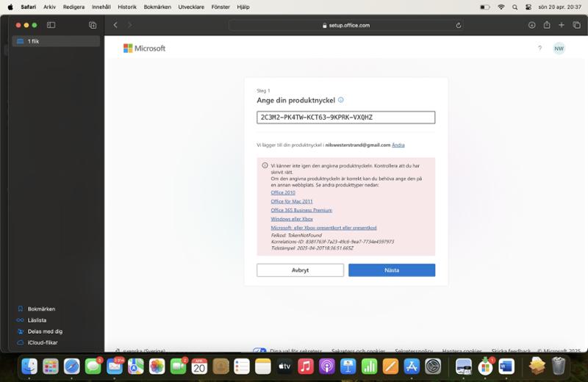Viewport: 588px width, 382px height.
Task: Open the Historik menu
Action: point(127,7)
